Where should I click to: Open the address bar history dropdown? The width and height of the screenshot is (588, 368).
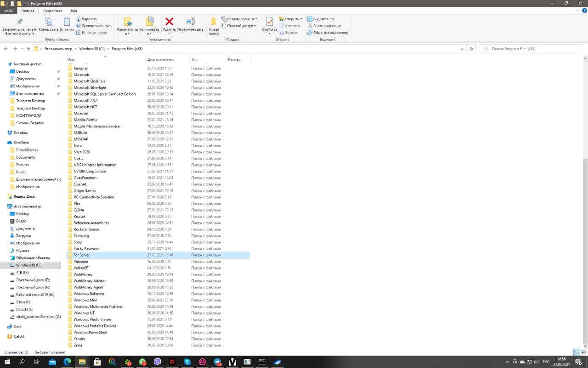click(462, 49)
